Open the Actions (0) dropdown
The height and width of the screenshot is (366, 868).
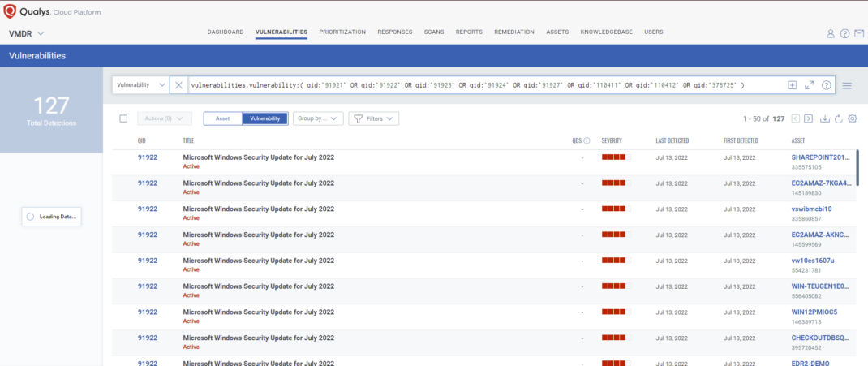click(x=165, y=118)
